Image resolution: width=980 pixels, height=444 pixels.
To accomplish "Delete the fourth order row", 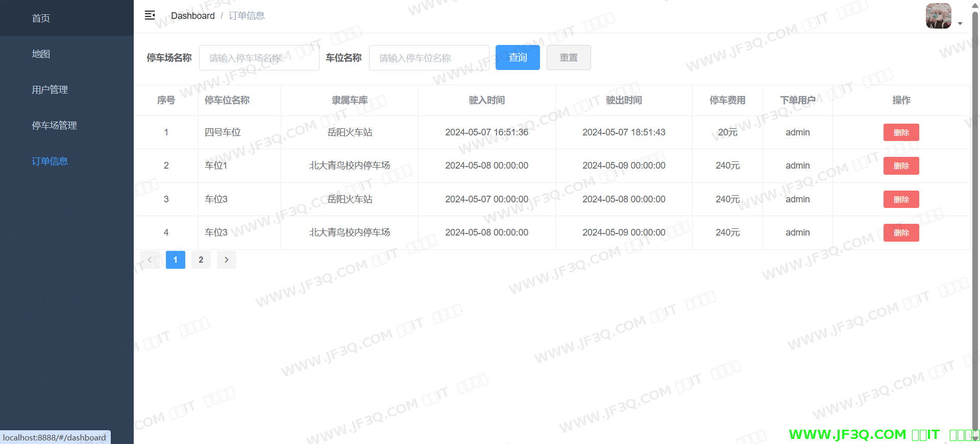I will (901, 232).
